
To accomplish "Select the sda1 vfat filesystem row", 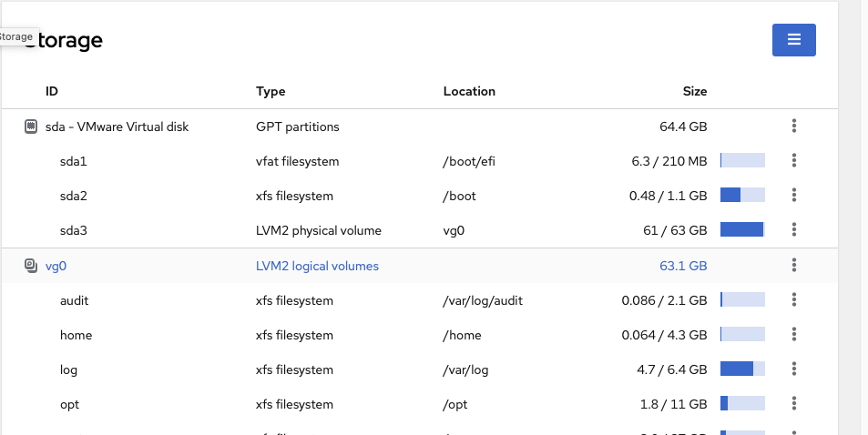I will coord(297,162).
